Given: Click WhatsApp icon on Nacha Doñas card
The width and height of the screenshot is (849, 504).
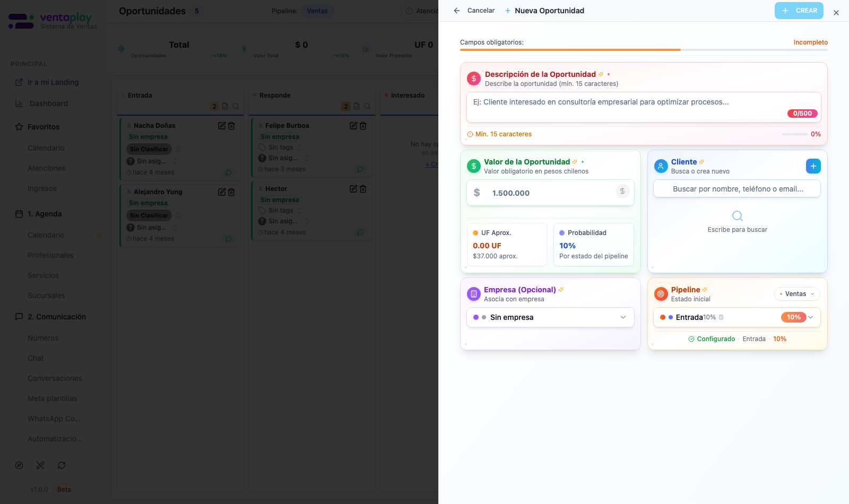Looking at the screenshot, I should [229, 172].
